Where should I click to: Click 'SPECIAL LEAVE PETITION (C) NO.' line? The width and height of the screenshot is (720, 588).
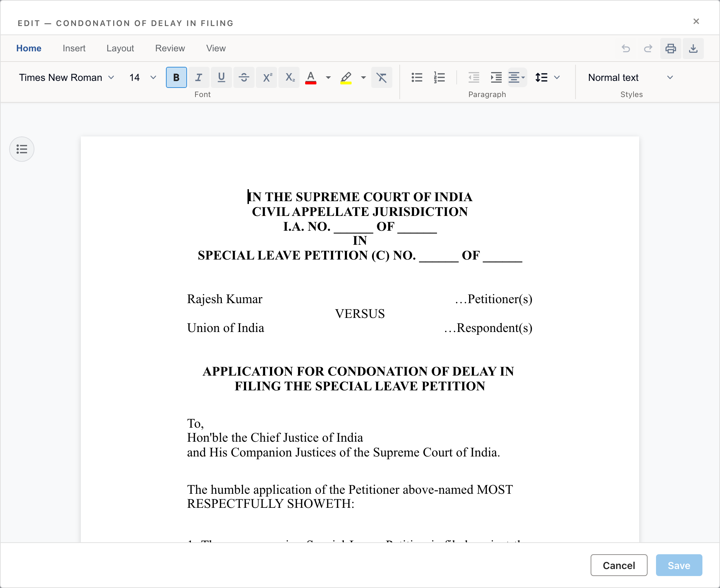360,255
